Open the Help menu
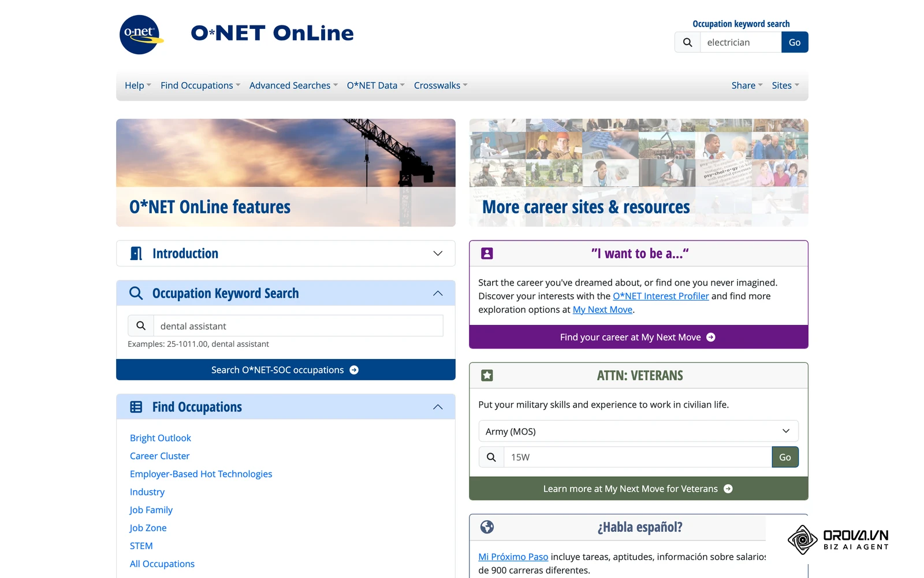The height and width of the screenshot is (578, 924). (x=138, y=86)
